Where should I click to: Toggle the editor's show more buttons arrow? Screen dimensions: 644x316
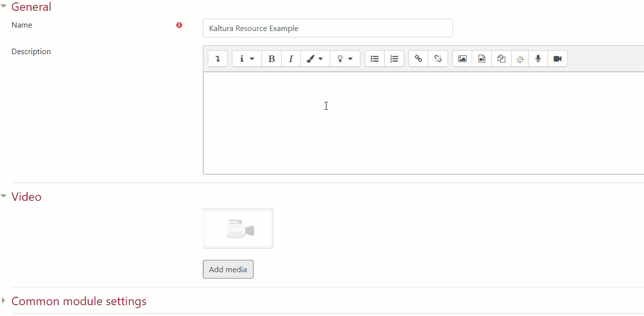point(218,59)
